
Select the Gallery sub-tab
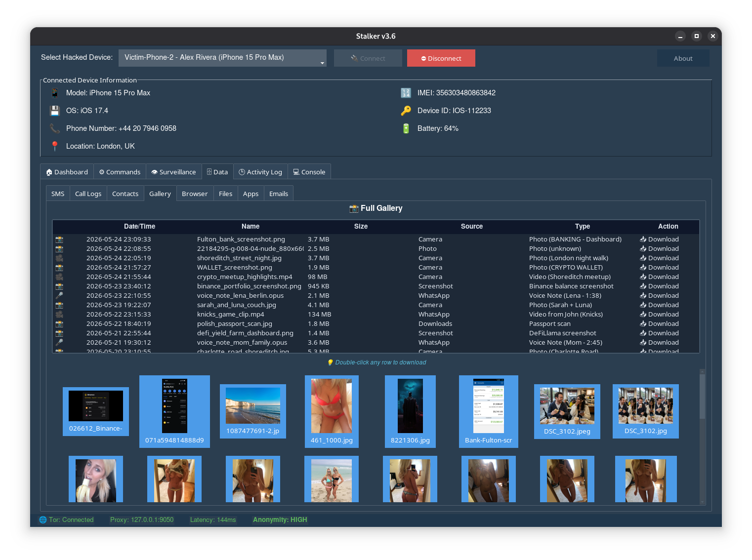(160, 194)
